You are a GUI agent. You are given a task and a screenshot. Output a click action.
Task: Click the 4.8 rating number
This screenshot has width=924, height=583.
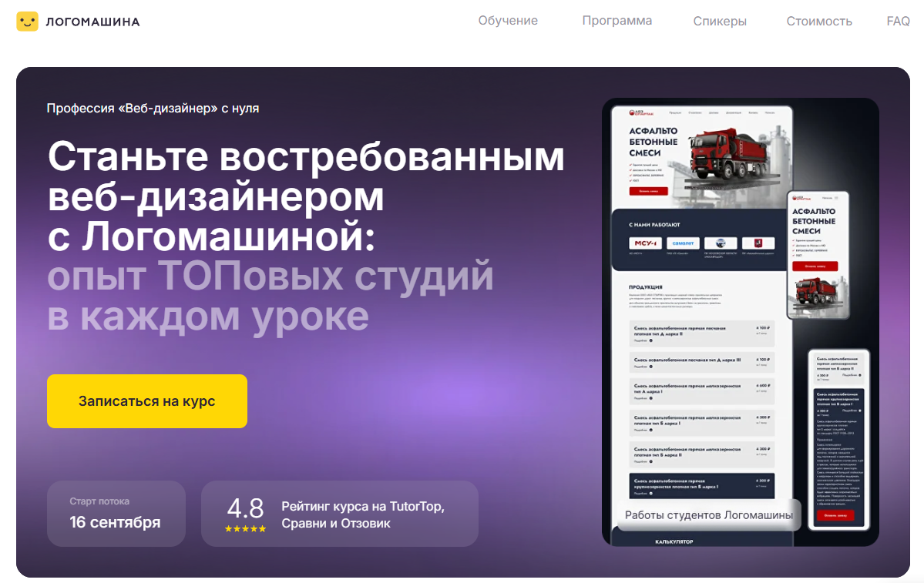pyautogui.click(x=245, y=508)
